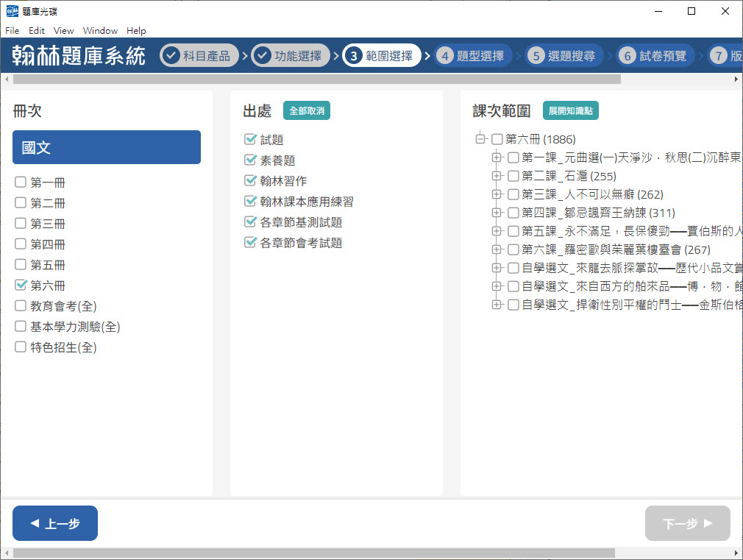This screenshot has width=743, height=560.
Task: Open the Window menu
Action: click(100, 31)
